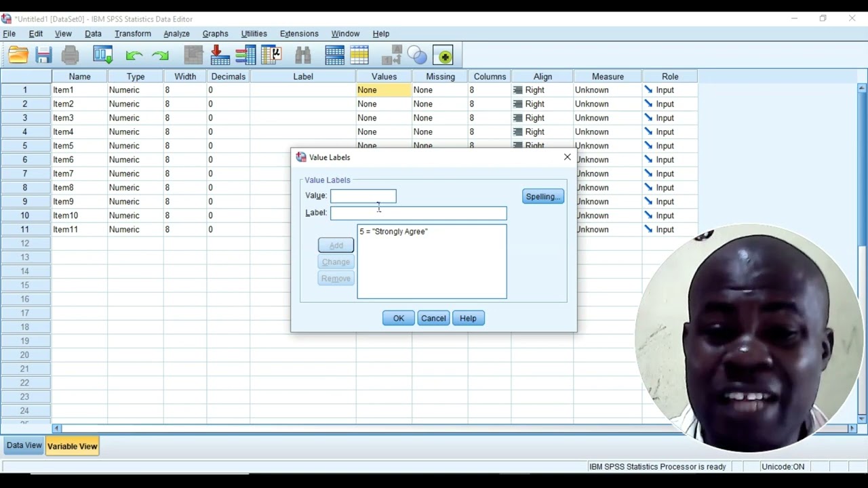The width and height of the screenshot is (868, 488).
Task: Open the Recall recently used dialogs icon
Action: click(x=103, y=56)
